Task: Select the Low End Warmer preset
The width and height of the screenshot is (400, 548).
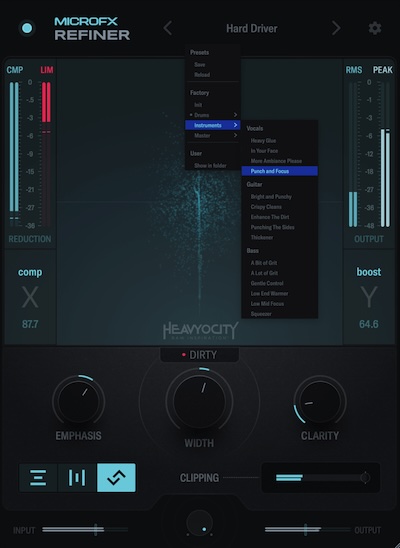Action: [280, 293]
